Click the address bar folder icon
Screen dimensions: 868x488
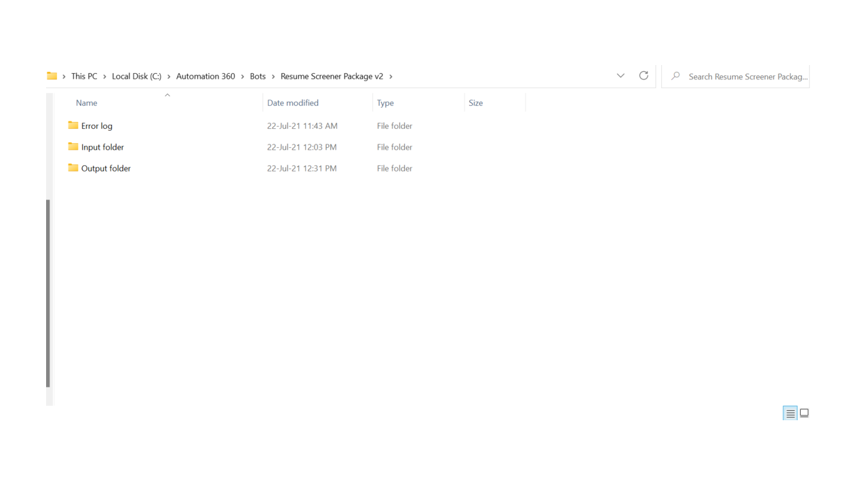[52, 76]
